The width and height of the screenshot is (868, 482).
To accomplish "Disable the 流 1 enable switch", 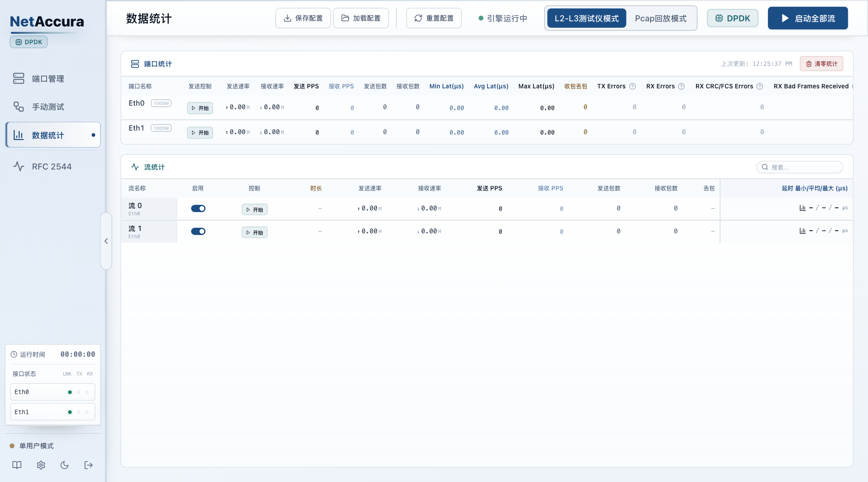I will pos(198,231).
